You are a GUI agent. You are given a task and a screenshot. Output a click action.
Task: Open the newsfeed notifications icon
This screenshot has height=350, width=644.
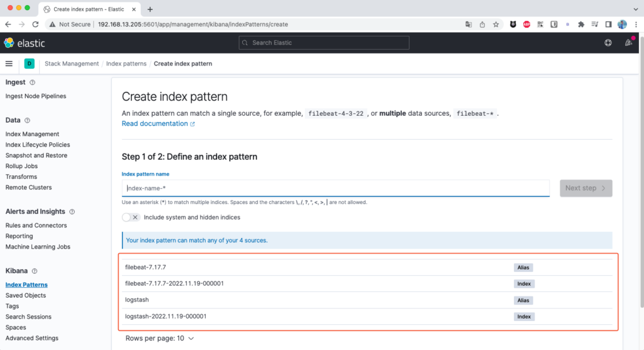point(628,43)
